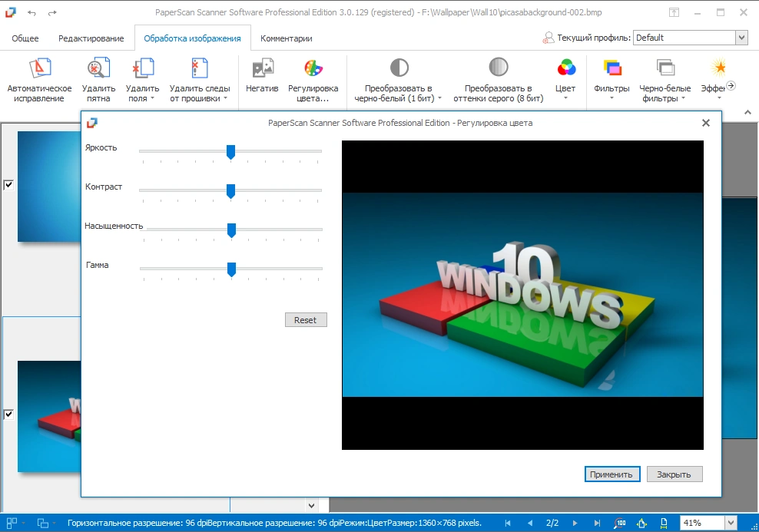
Task: Select the blue gradient thumbnail
Action: point(49,187)
